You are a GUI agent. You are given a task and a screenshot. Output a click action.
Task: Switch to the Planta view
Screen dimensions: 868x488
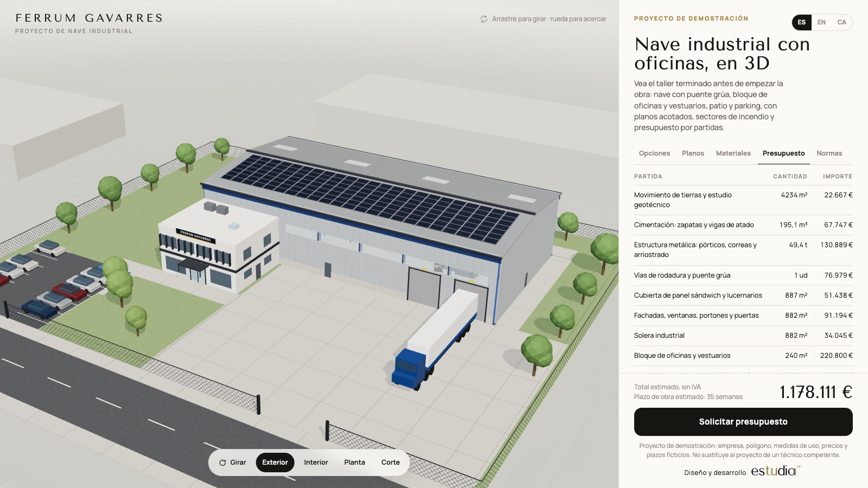[x=354, y=463]
